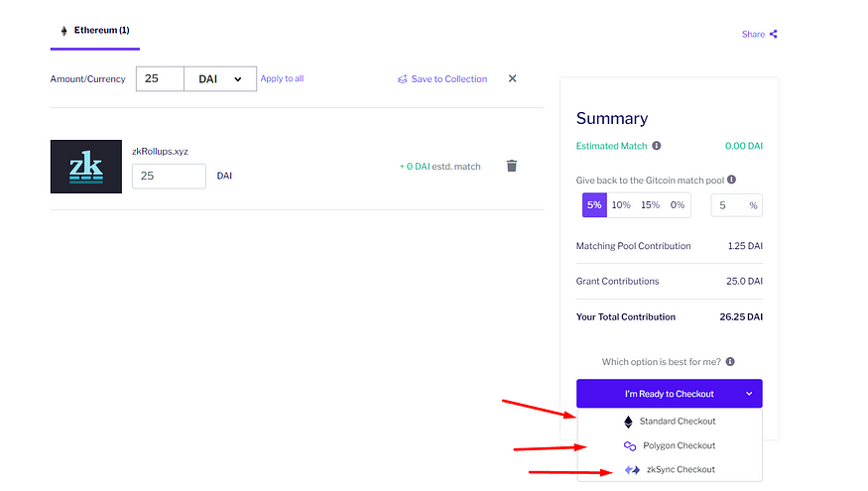The width and height of the screenshot is (868, 491).
Task: Collapse the checkout options chevron
Action: click(x=749, y=394)
